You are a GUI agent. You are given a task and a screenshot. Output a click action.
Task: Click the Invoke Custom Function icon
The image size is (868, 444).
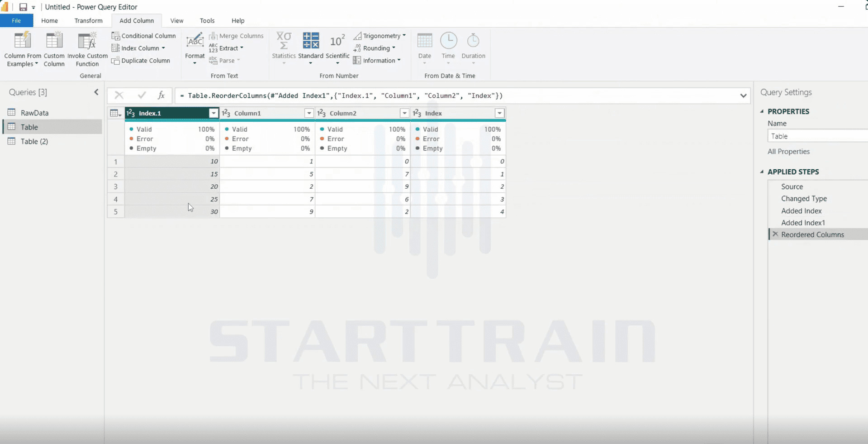click(x=87, y=41)
